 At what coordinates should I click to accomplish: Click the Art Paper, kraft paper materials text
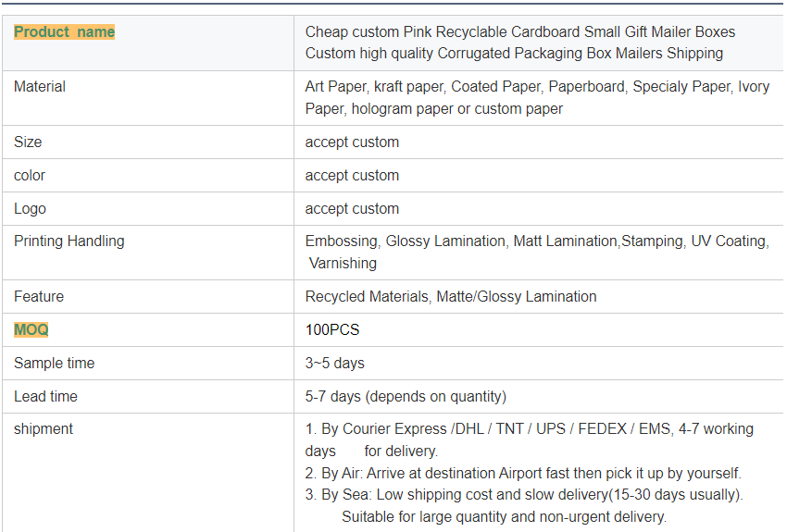tap(537, 97)
